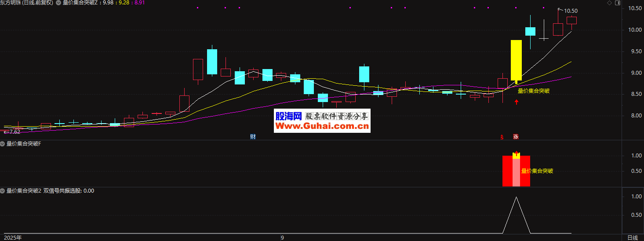Screen dimensions: 644x241
Task: Expand the 量价集合突破F indicator dropdown
Action: pyautogui.click(x=3, y=144)
